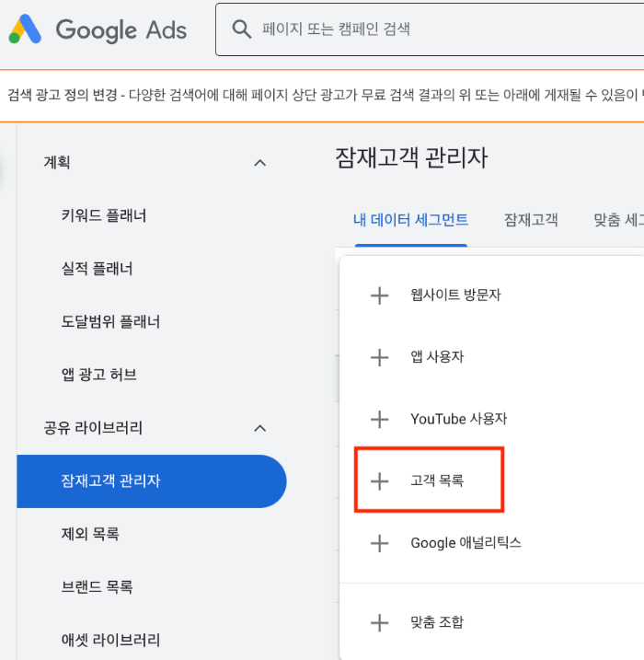644x660 pixels.
Task: Open 도달범위 플래너 in the sidebar
Action: click(x=110, y=321)
